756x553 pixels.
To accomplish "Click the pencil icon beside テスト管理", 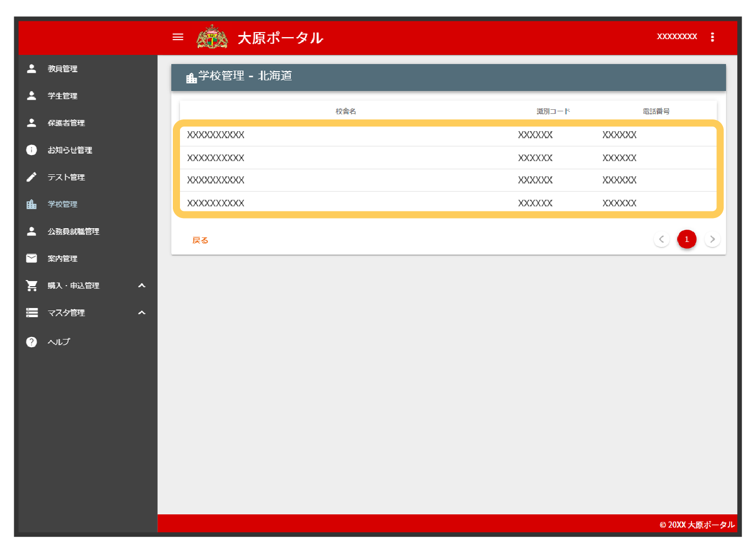I will tap(32, 177).
